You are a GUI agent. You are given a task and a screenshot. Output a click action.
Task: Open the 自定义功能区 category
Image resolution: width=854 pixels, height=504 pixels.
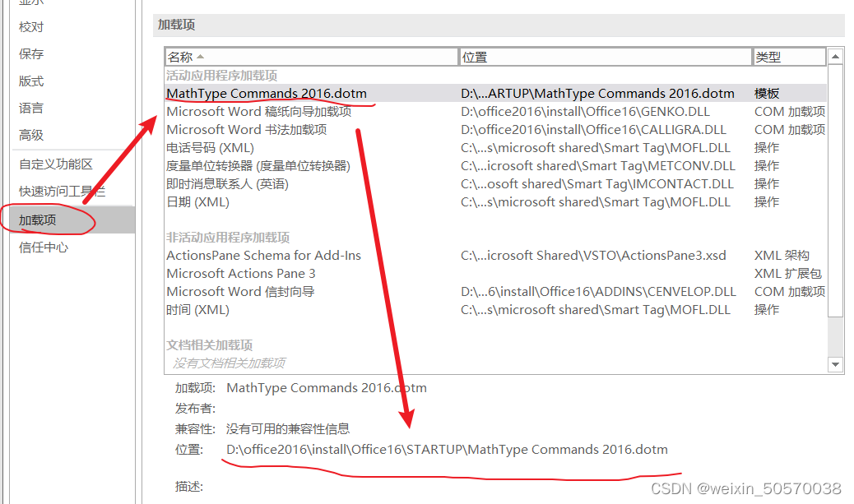point(56,164)
